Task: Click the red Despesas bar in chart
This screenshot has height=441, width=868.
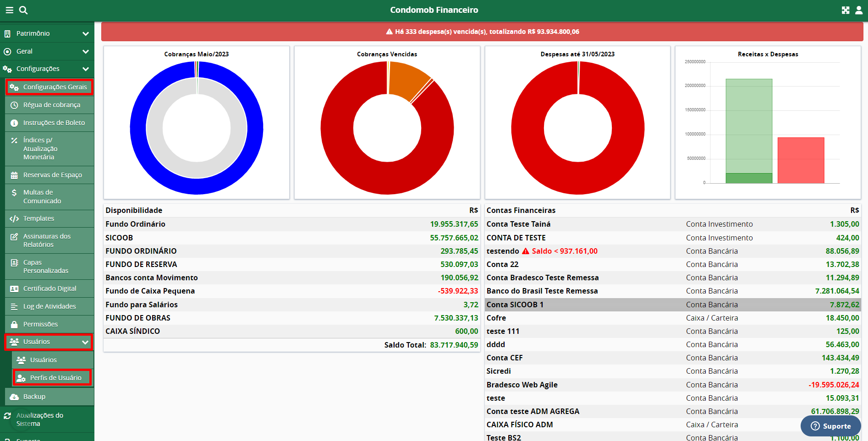Action: [801, 160]
